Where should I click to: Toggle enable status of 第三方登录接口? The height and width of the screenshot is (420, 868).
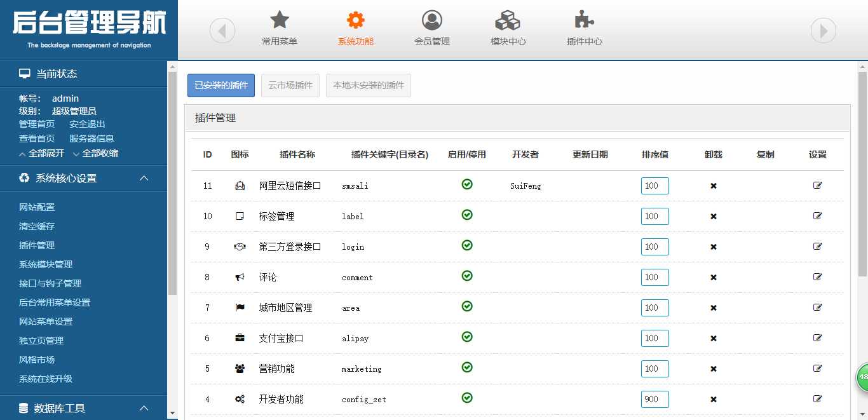(x=467, y=245)
